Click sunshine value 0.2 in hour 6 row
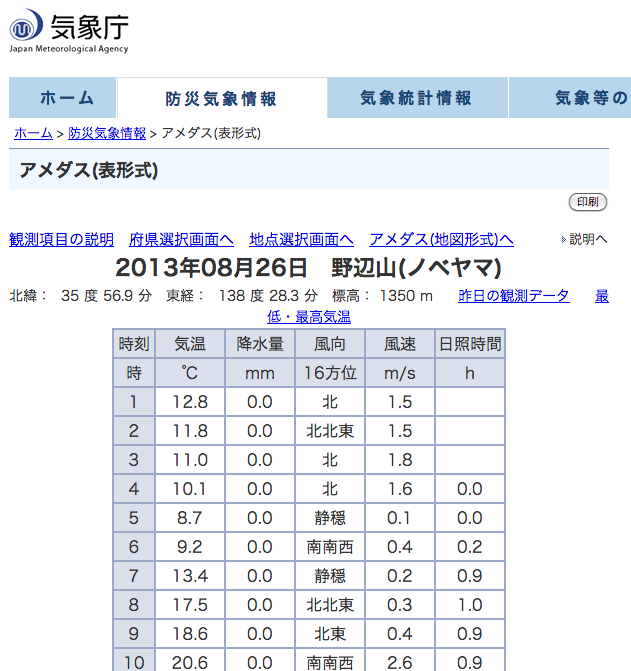 (470, 547)
